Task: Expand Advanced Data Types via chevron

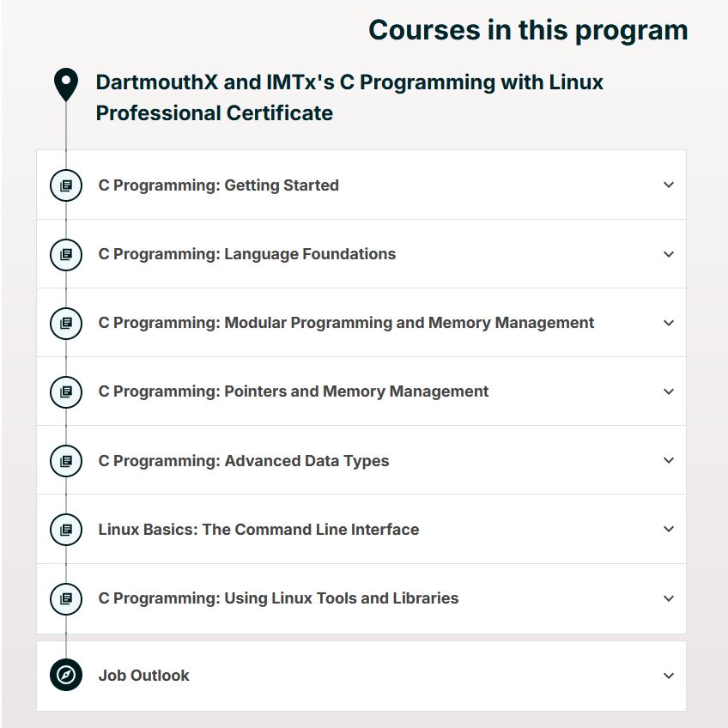Action: click(x=669, y=460)
